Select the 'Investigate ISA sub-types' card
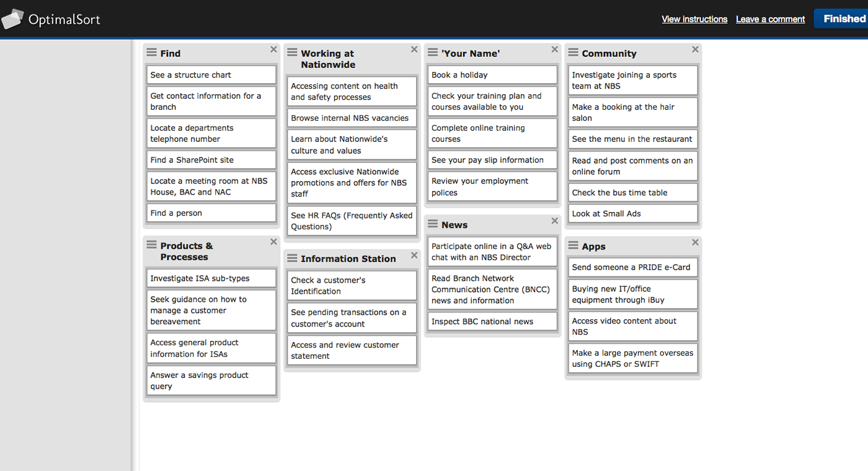The image size is (868, 471). click(211, 278)
